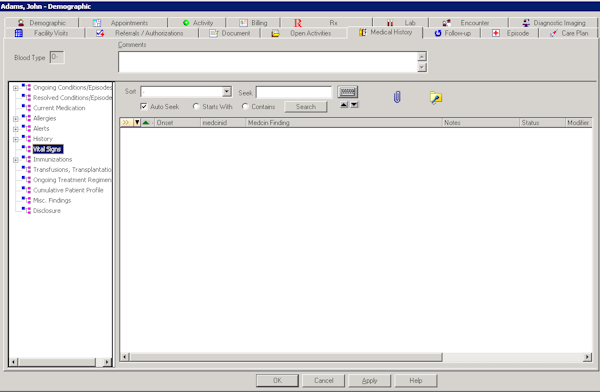Select Vital Signs tree item
Viewport: 600px width, 392px height.
click(47, 149)
